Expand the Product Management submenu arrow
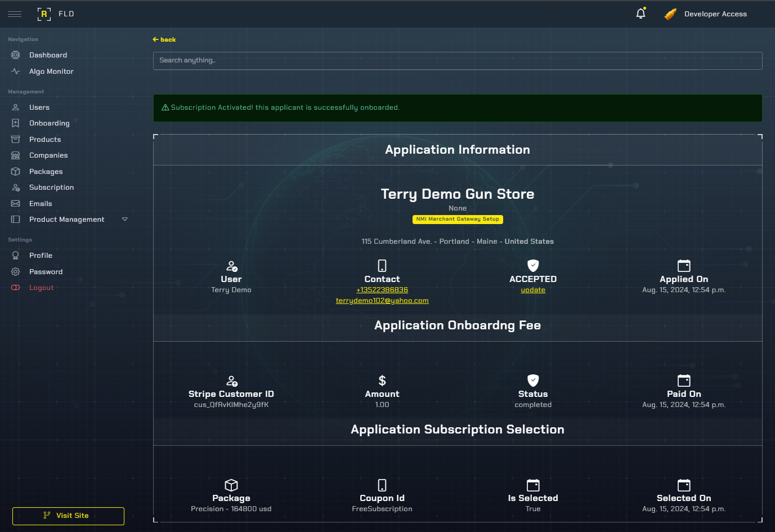Screen dimensions: 775x532 [x=125, y=220]
